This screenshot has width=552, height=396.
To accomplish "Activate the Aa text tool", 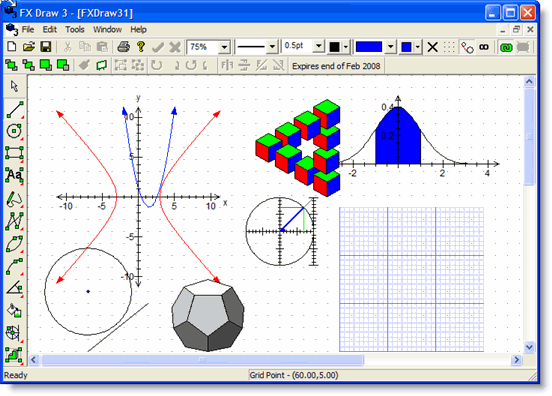I will tap(14, 175).
